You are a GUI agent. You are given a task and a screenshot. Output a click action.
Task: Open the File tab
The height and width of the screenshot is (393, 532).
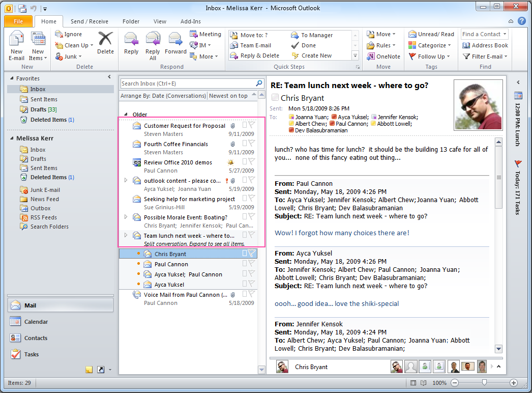(x=18, y=21)
